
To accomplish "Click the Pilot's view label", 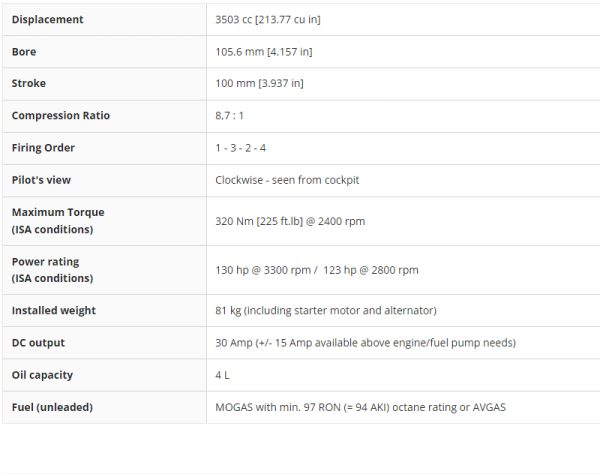I will click(x=41, y=180).
